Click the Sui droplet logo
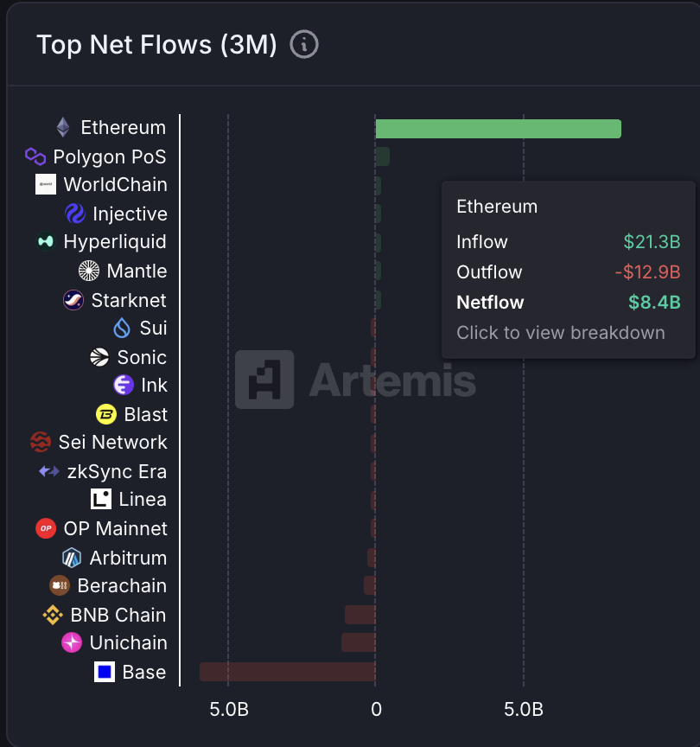This screenshot has width=700, height=747. (122, 328)
